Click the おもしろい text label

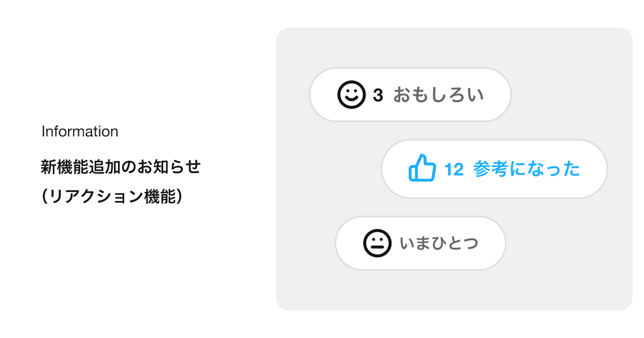[x=438, y=95]
